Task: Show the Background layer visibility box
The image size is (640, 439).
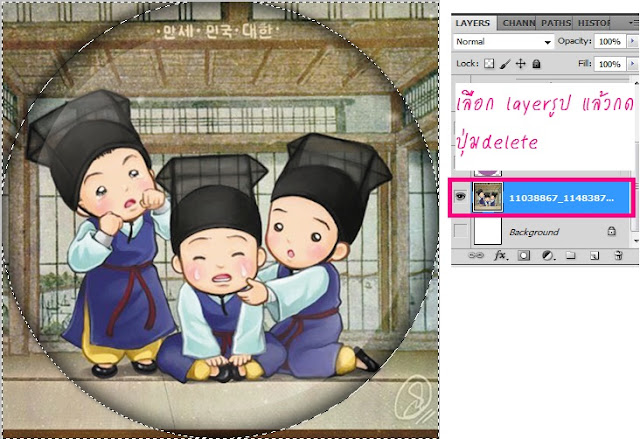Action: coord(461,231)
